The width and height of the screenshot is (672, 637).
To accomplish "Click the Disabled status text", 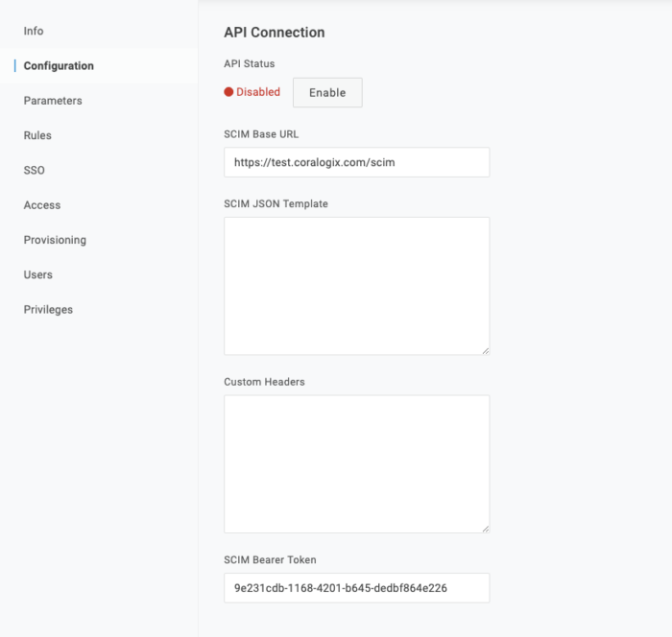I will (x=258, y=92).
